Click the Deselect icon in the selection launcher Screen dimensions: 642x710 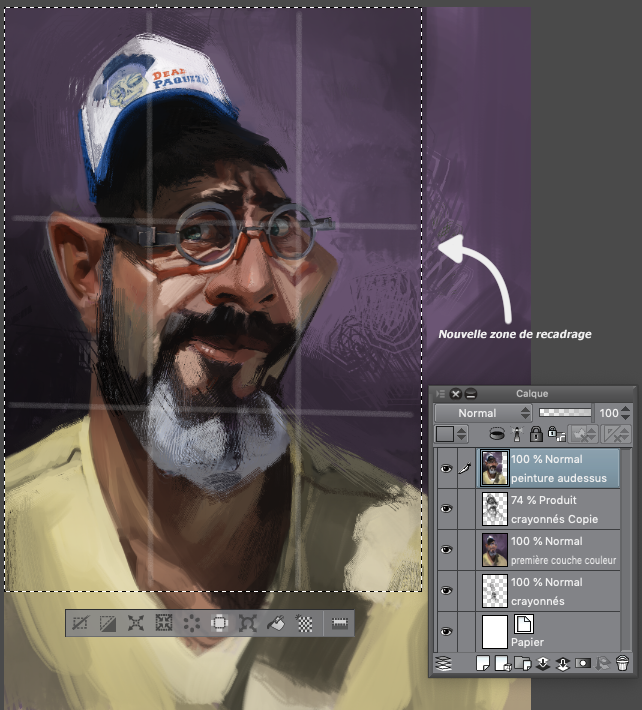pyautogui.click(x=81, y=623)
